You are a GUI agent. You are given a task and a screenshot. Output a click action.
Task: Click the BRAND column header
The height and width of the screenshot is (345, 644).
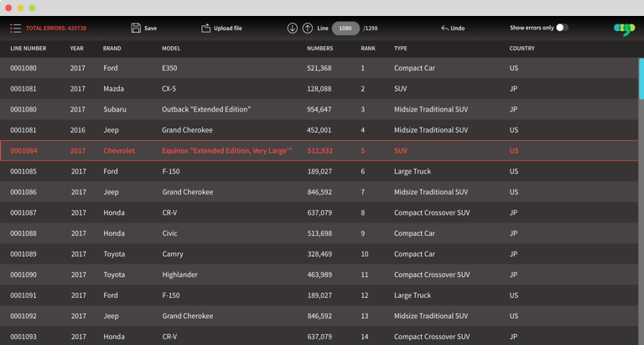[112, 48]
